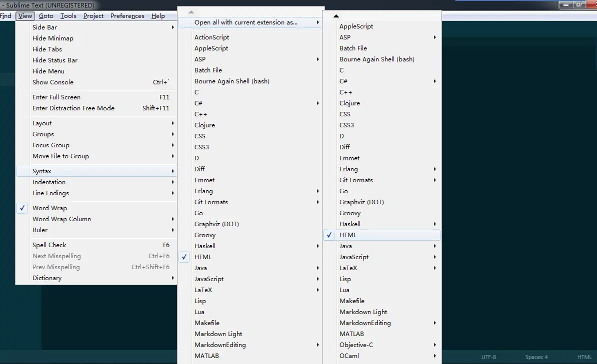Open the Preferences menu
Screen dimensions: 597x364
pyautogui.click(x=127, y=15)
